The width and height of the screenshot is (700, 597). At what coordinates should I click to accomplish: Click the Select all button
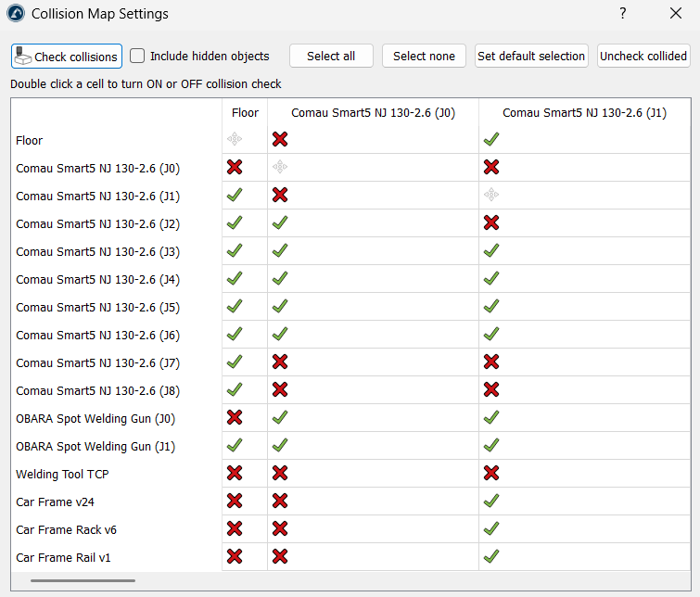pos(331,56)
